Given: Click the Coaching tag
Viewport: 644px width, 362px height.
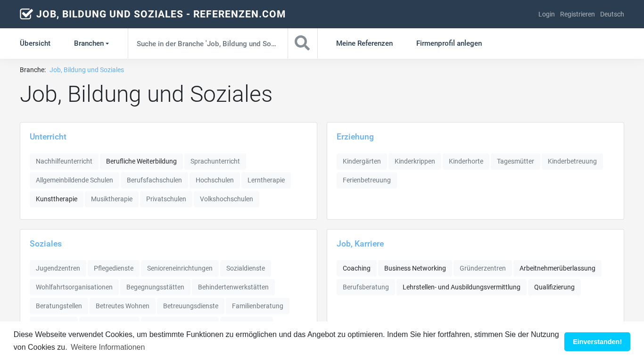Looking at the screenshot, I should (x=356, y=268).
